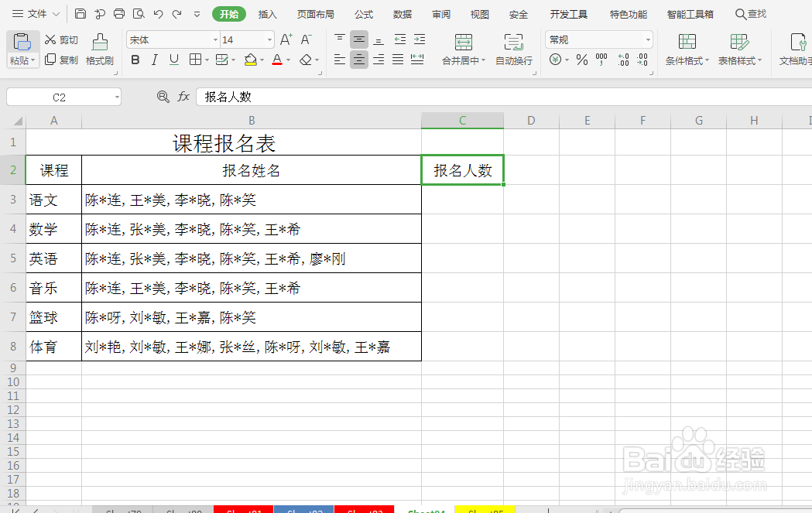Expand the 文件 menu arrow
This screenshot has width=812, height=513.
(57, 14)
